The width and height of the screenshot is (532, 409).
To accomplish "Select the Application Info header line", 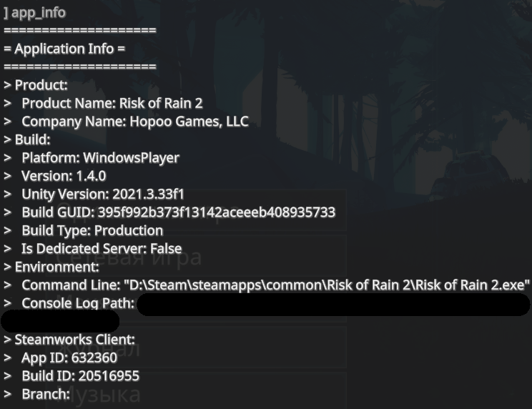I will point(64,49).
